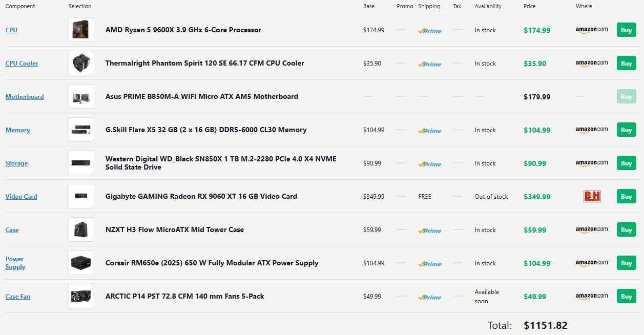The height and width of the screenshot is (335, 644).
Task: Click the Available soon availability text
Action: point(487,297)
